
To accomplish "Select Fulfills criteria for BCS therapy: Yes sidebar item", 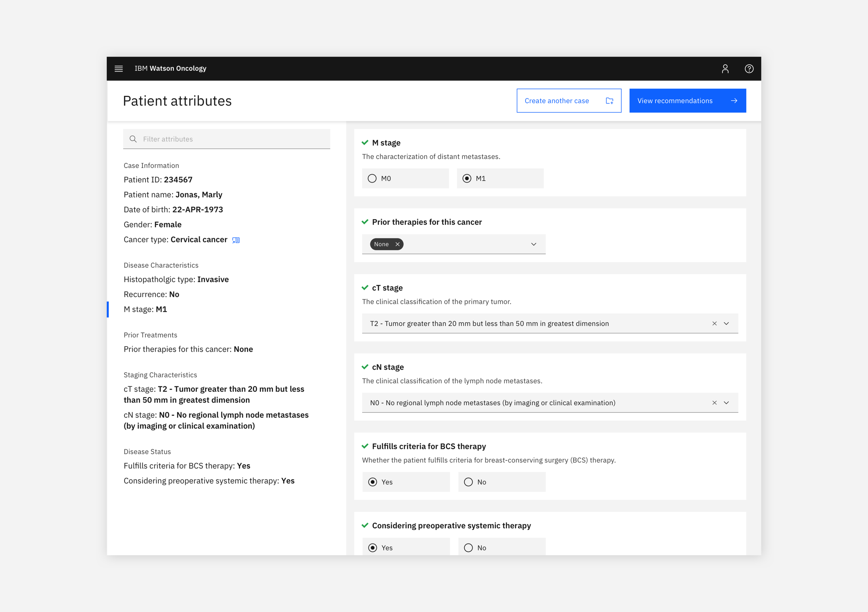I will pos(187,466).
